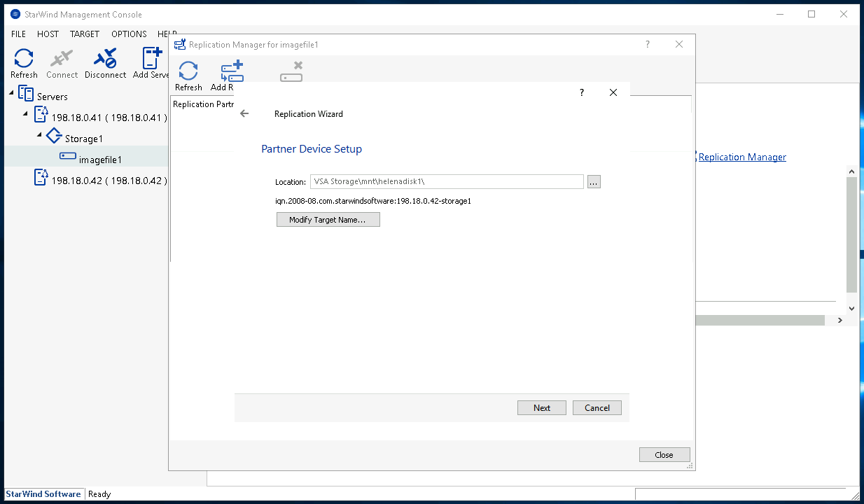Image resolution: width=864 pixels, height=504 pixels.
Task: Click the Refresh icon in main toolbar
Action: (x=24, y=62)
